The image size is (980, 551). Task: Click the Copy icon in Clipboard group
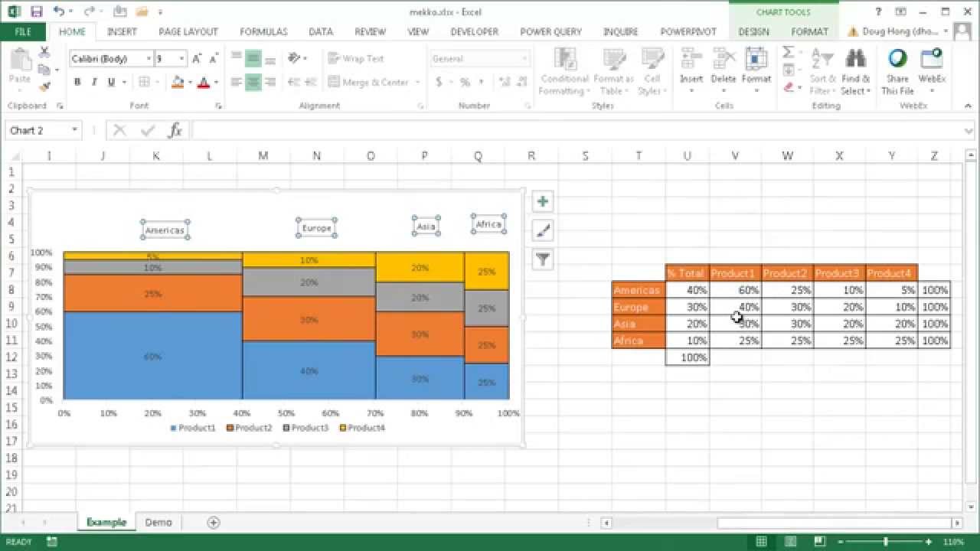[x=44, y=70]
